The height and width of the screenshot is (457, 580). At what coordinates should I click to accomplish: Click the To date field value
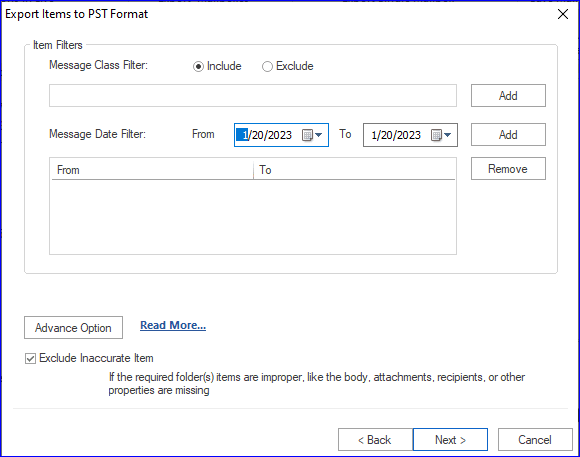click(x=396, y=135)
